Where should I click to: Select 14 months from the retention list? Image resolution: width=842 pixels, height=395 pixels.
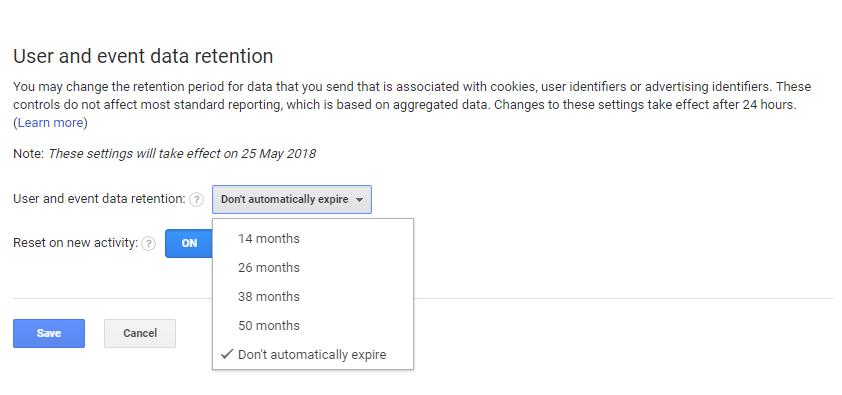[x=313, y=238]
